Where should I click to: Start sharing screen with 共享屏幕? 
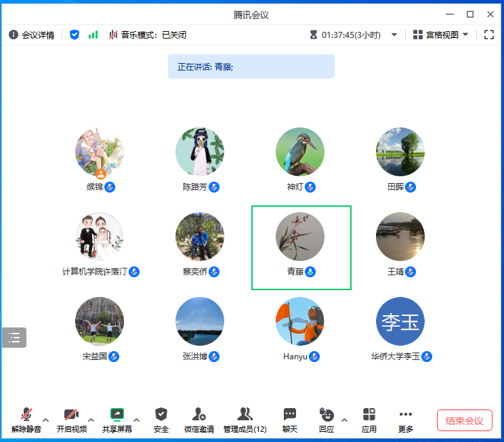pyautogui.click(x=117, y=420)
